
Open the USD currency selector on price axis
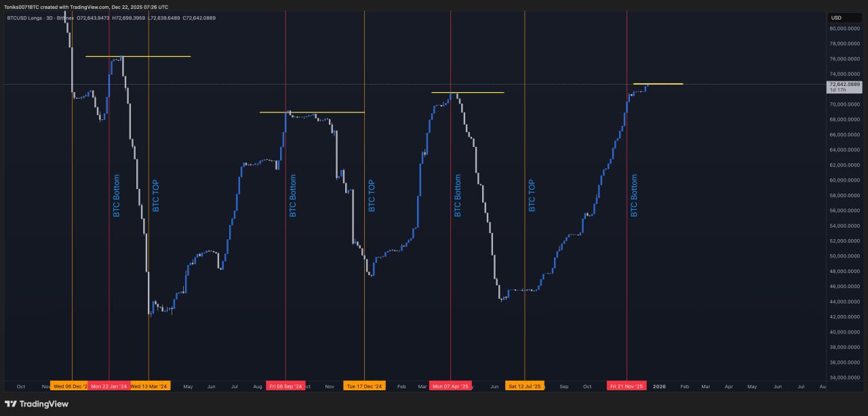(836, 18)
